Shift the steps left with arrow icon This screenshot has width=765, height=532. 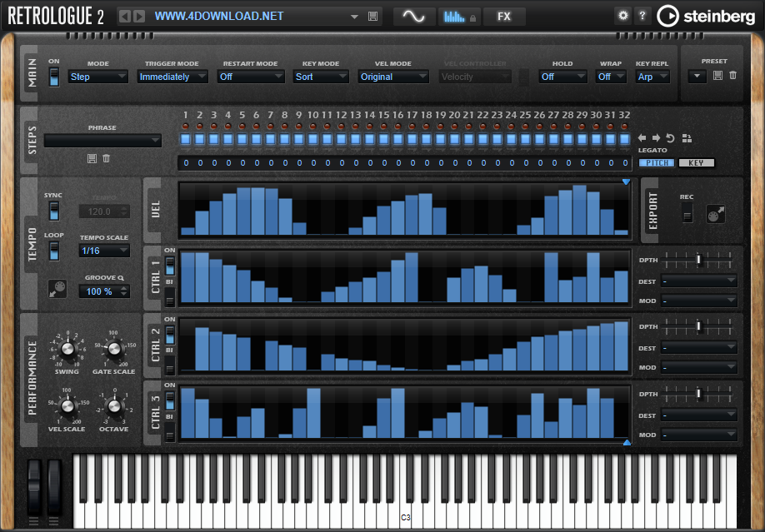642,138
